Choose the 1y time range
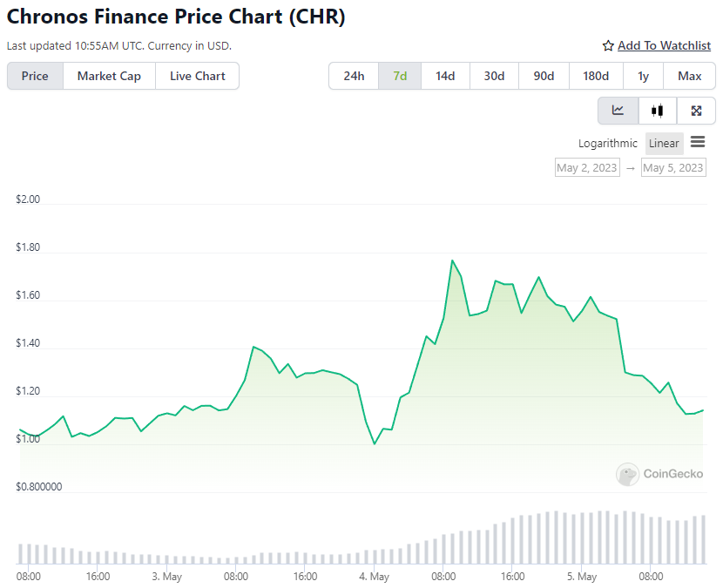 (643, 76)
